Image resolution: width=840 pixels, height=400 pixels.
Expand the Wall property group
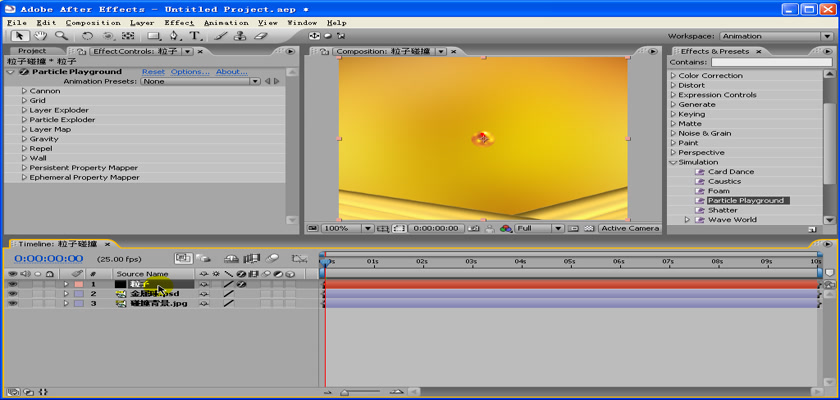point(24,159)
